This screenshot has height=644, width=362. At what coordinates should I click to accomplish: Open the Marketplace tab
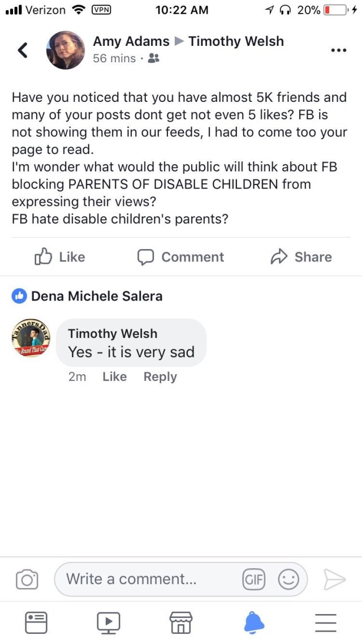click(181, 622)
